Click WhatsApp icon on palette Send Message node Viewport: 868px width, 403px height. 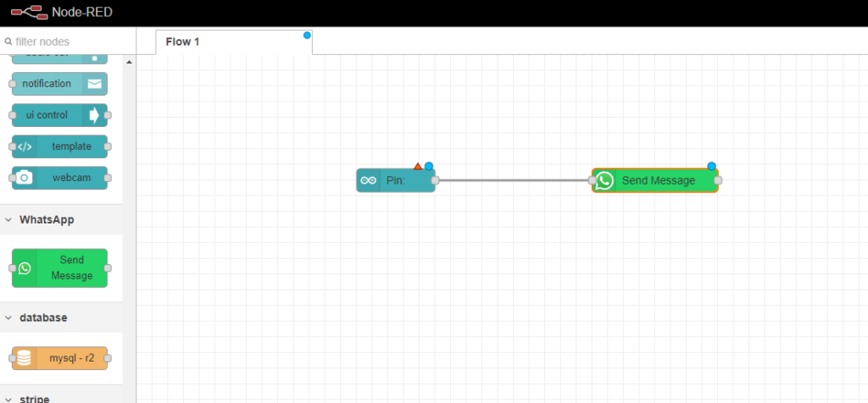(25, 268)
